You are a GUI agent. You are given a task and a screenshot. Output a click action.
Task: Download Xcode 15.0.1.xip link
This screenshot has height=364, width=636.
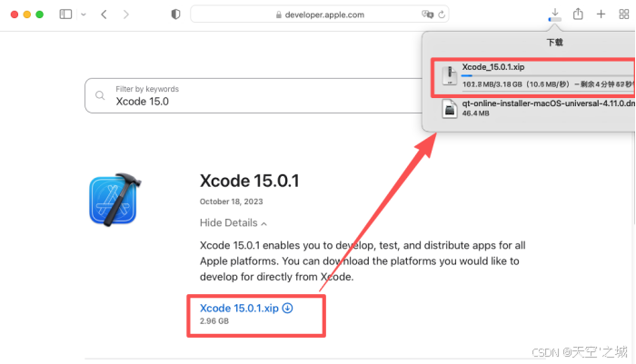point(239,308)
